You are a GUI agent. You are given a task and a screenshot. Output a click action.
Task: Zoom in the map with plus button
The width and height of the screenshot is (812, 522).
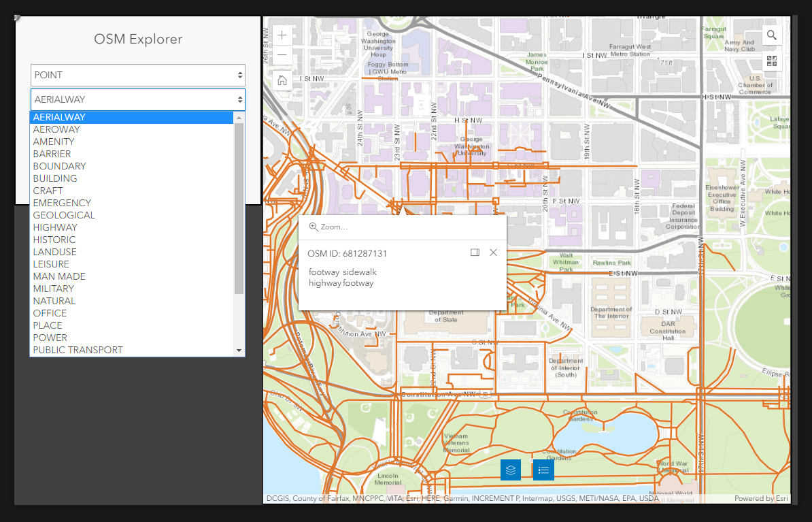[x=282, y=35]
